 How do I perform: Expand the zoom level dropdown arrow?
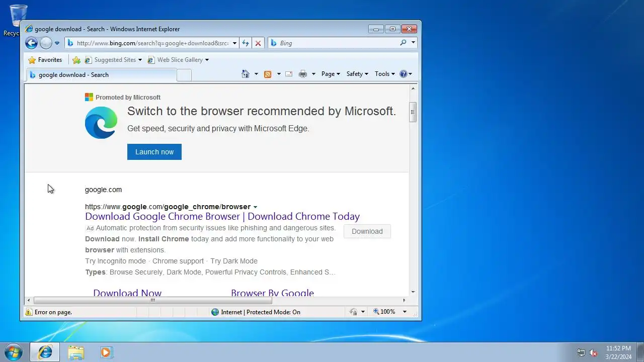click(x=405, y=312)
